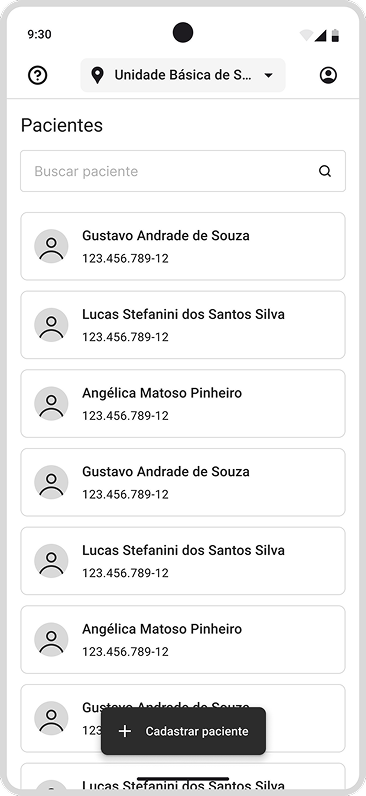Open second Lucas Stefanini dos Santos Silva card
Screen dimensions: 366x796
click(183, 561)
